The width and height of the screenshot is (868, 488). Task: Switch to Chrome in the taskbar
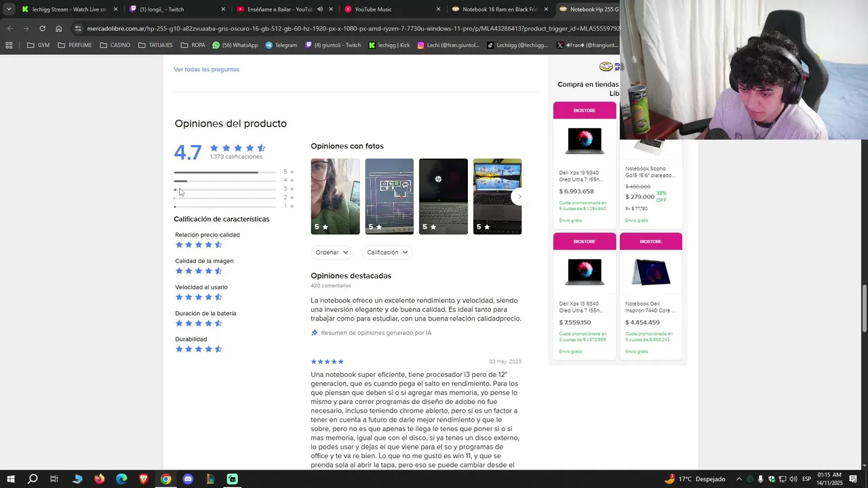tap(165, 479)
